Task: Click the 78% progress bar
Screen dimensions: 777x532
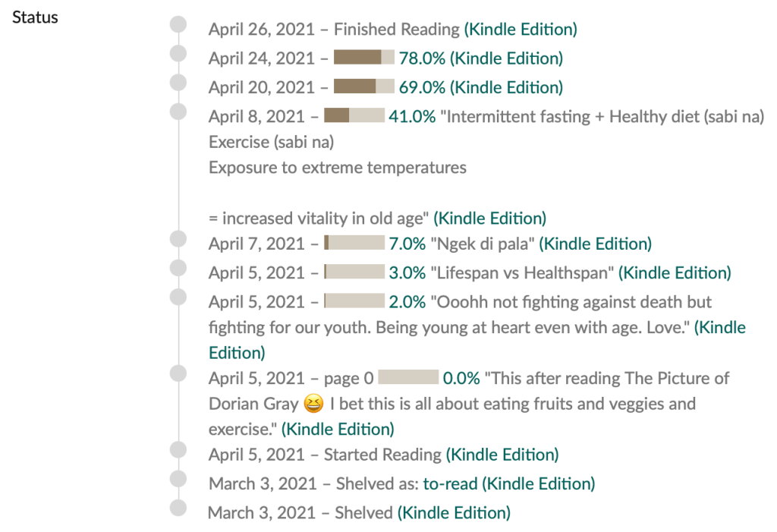Action: [363, 58]
